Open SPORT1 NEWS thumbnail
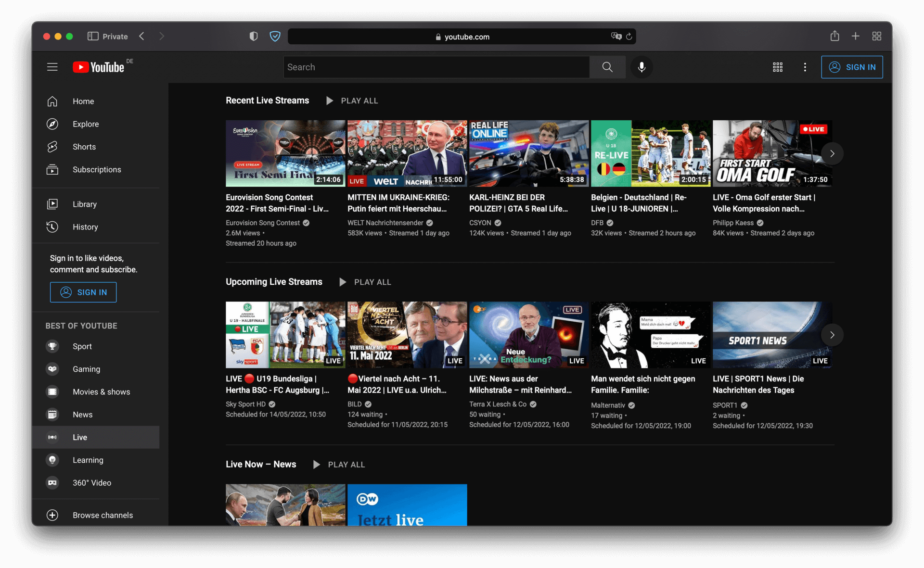924x568 pixels. point(772,335)
